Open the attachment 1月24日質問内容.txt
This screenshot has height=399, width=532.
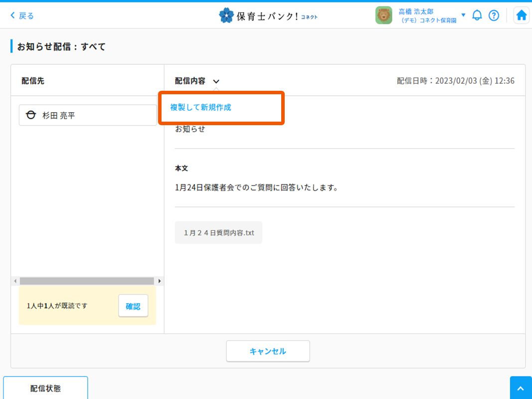(218, 233)
